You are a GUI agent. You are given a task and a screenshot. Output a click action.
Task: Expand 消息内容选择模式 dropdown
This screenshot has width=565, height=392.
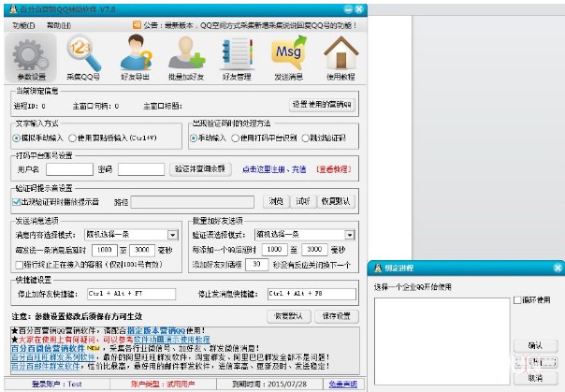(173, 235)
